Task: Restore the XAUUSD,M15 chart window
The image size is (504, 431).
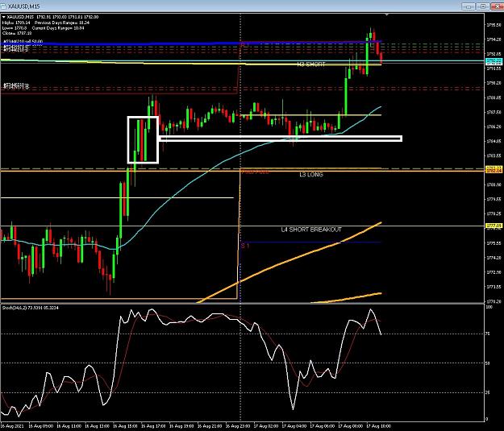Action: click(x=483, y=6)
